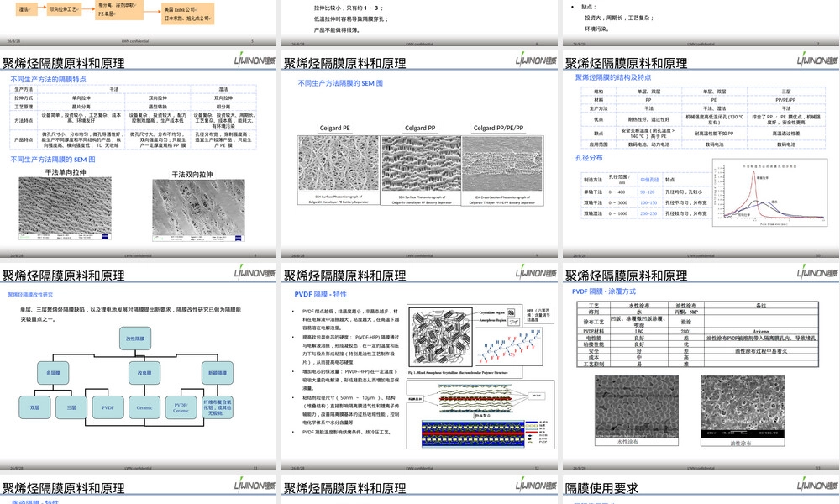Click the 90~120 median pore size value
Screen dimensions: 840x504
click(647, 192)
